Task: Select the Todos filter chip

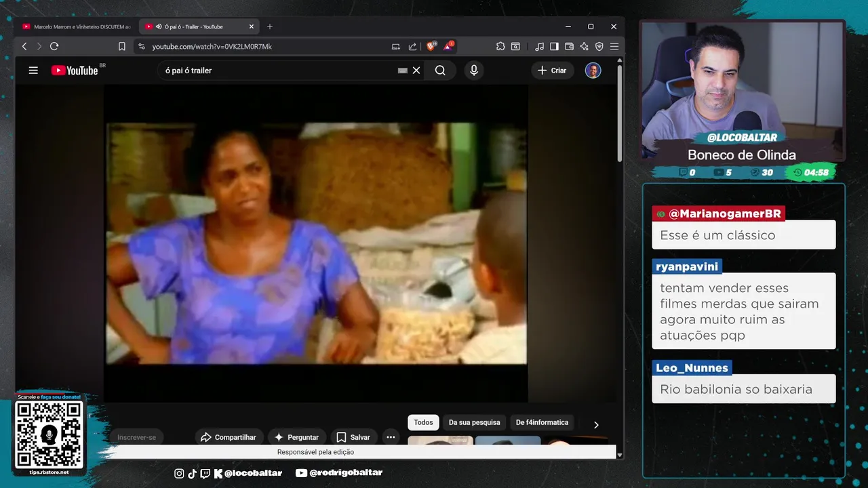Action: pyautogui.click(x=423, y=422)
